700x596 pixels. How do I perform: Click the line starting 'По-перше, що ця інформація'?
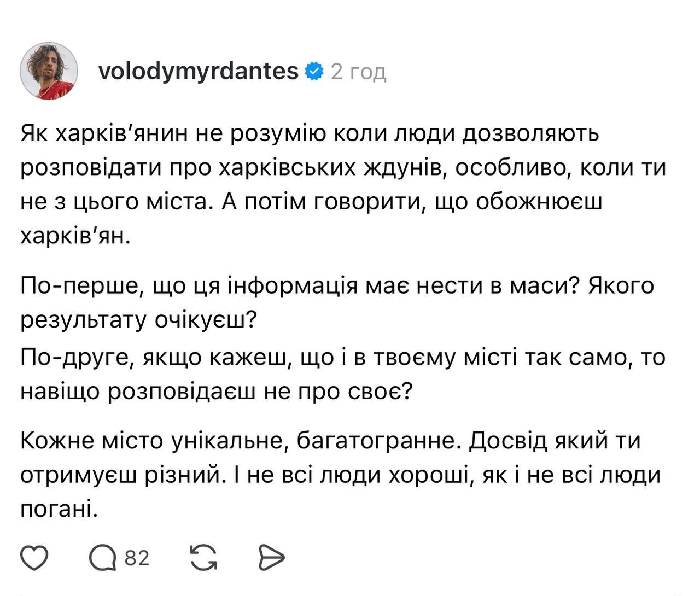(337, 286)
